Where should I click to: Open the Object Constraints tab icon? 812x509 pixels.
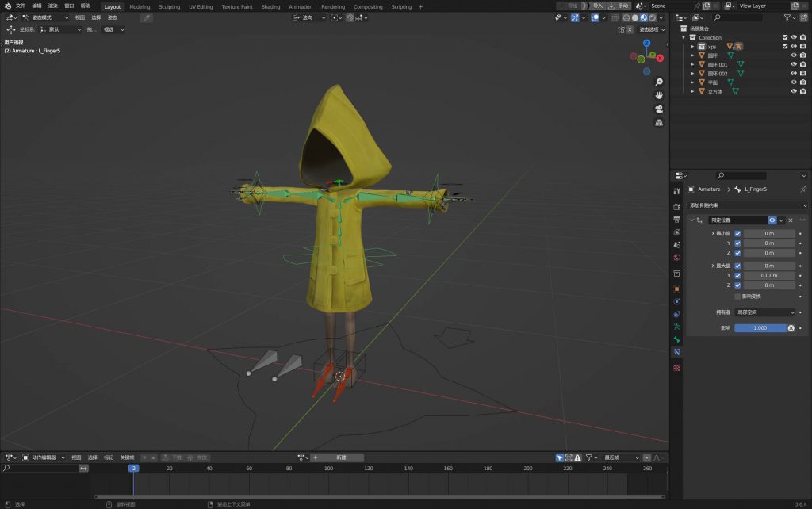tap(677, 314)
